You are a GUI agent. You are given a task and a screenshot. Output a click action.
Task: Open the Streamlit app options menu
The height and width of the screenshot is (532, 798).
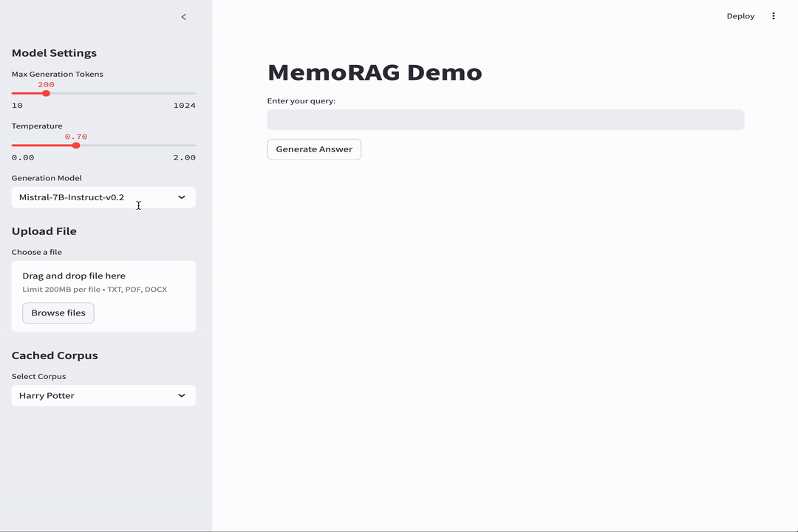[x=773, y=16]
